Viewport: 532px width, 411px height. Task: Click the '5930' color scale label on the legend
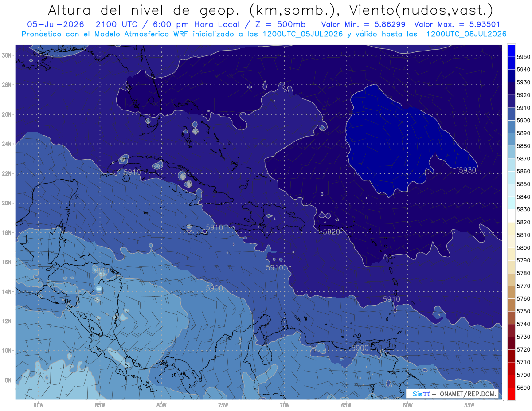pos(524,82)
